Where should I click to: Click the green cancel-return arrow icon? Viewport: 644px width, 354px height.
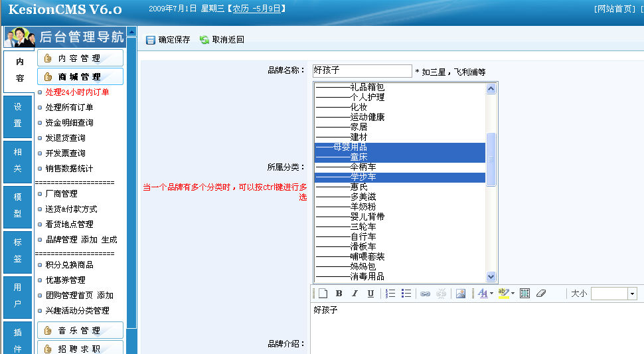pos(204,39)
